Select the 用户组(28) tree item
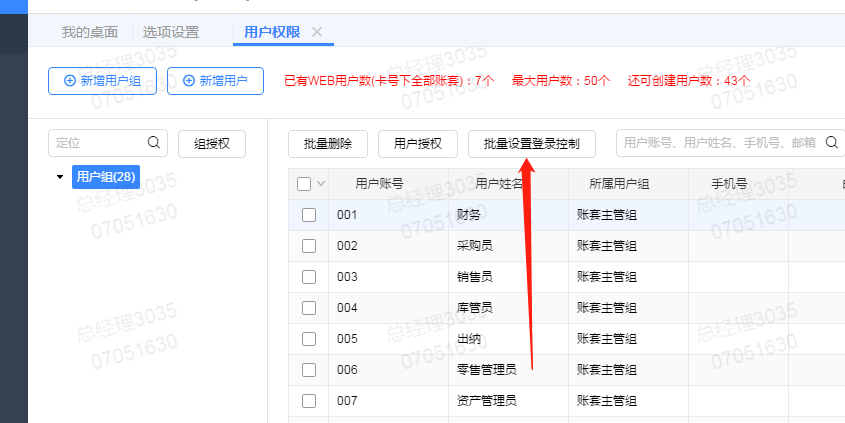This screenshot has height=423, width=845. (x=106, y=177)
